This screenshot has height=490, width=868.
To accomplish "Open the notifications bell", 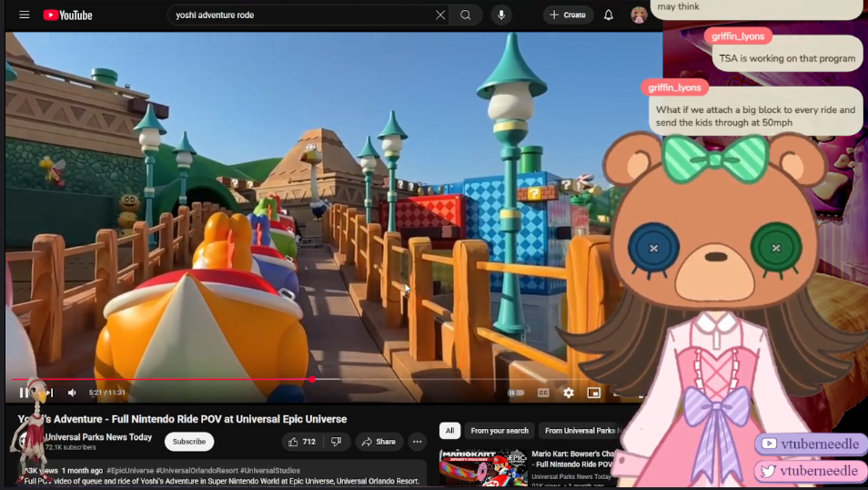I will click(609, 15).
